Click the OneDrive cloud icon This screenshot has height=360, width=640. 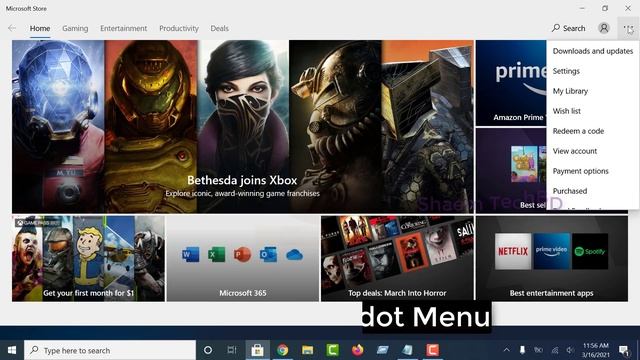(x=294, y=255)
